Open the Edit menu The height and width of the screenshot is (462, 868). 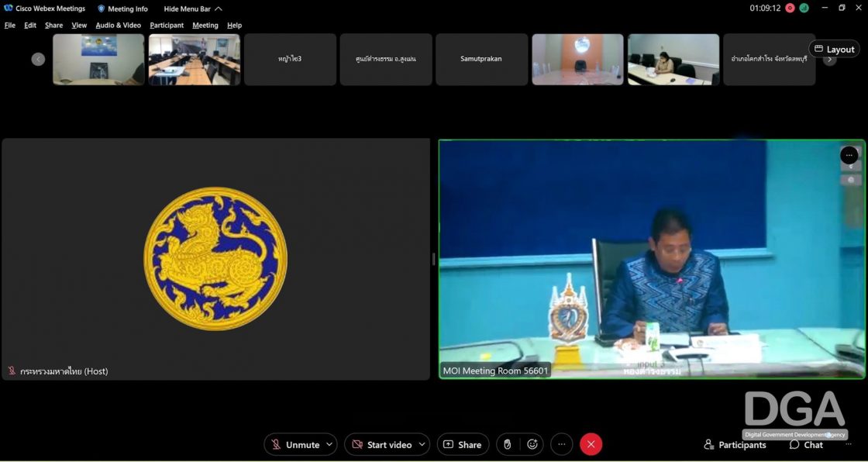pyautogui.click(x=30, y=26)
